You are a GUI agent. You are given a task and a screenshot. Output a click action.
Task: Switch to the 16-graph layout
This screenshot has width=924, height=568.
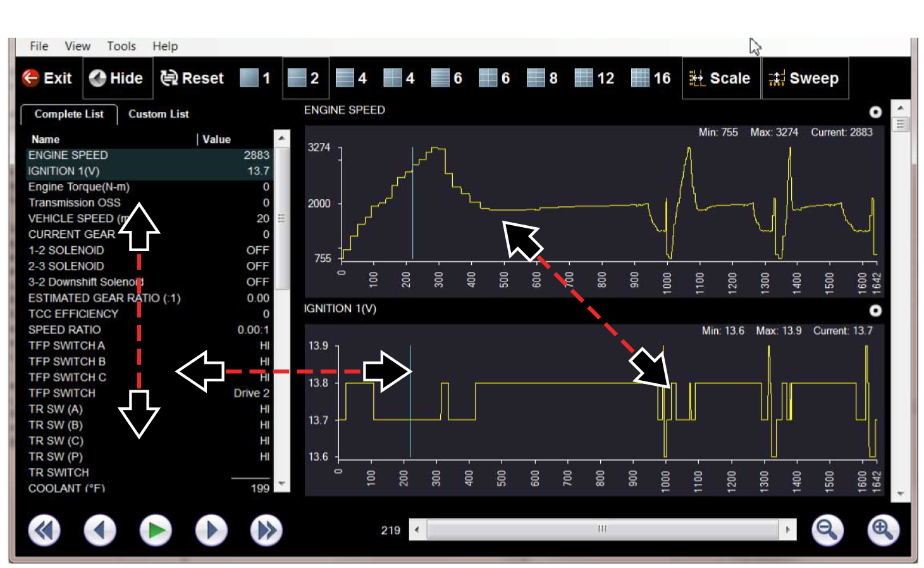click(651, 78)
